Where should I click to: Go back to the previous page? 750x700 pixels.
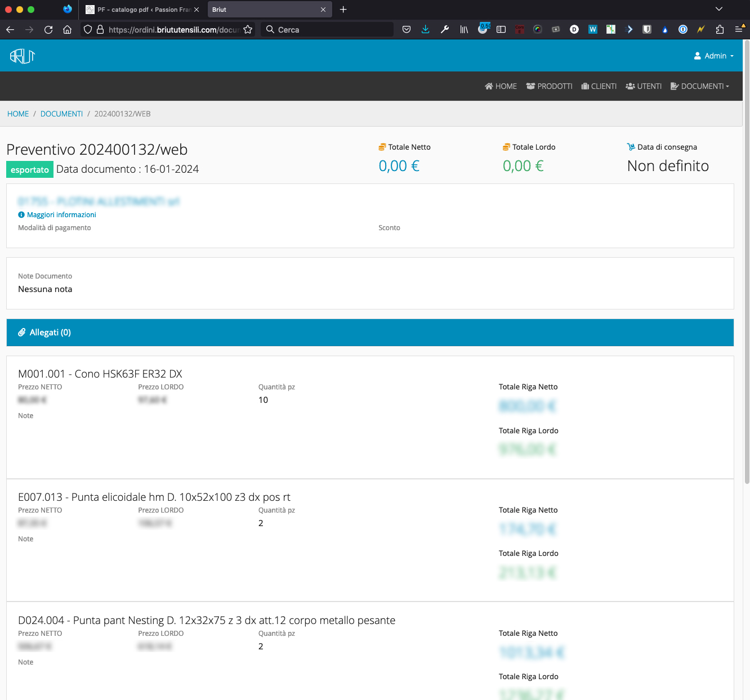pyautogui.click(x=10, y=29)
